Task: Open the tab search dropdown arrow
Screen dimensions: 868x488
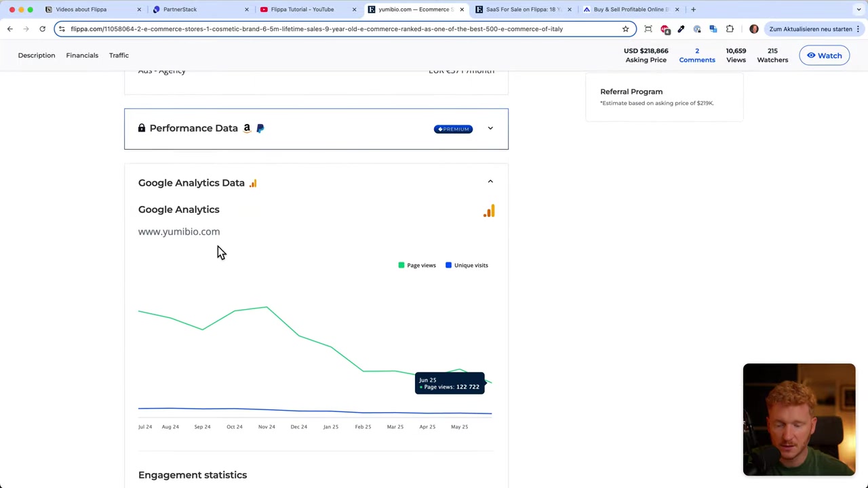Action: (859, 9)
